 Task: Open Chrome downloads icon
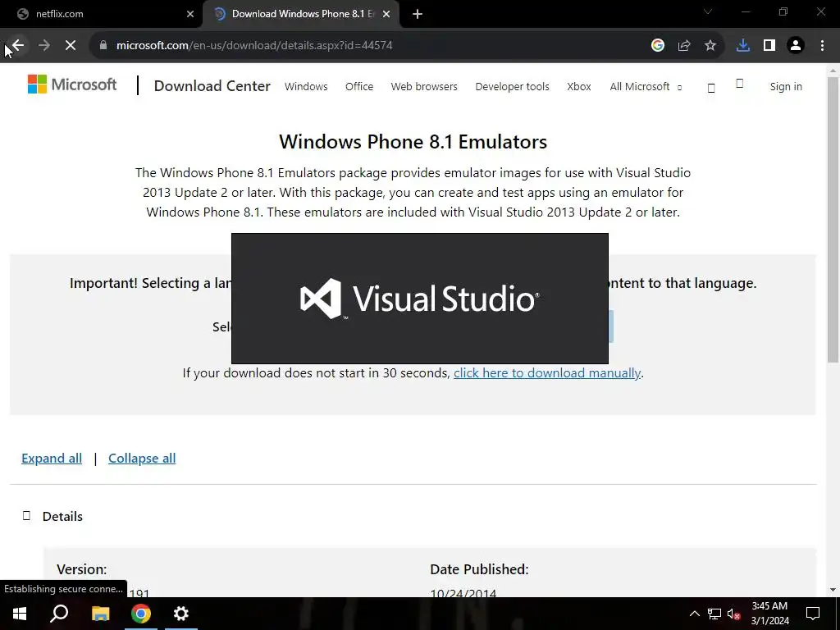(x=743, y=46)
